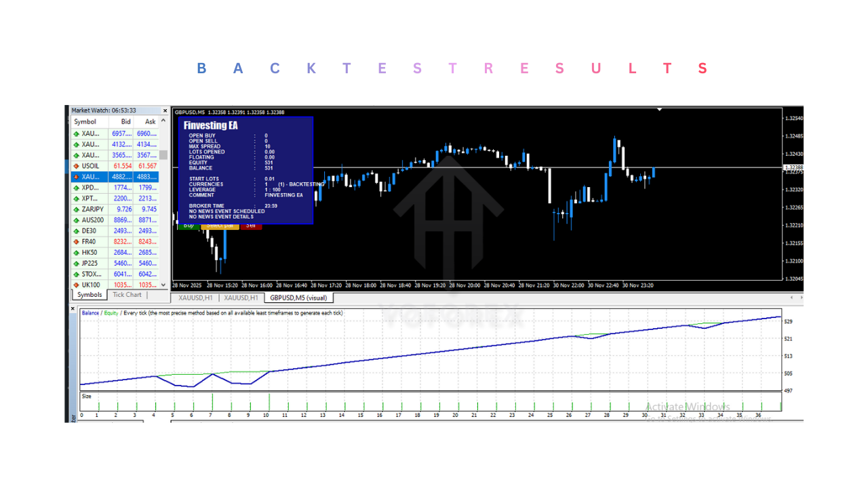
Task: Click the left chart-tab scroll arrow
Action: [x=791, y=297]
